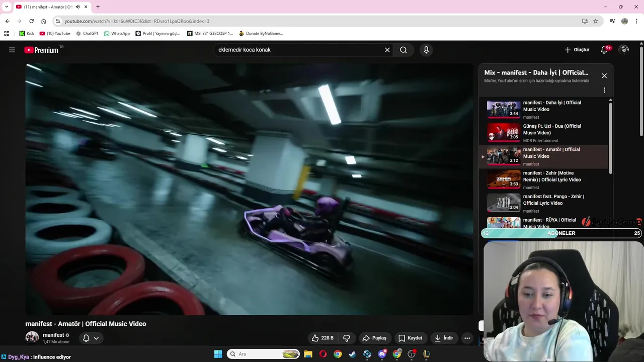The image size is (644, 362).
Task: Open the YouTube guide hamburger menu
Action: 12,50
